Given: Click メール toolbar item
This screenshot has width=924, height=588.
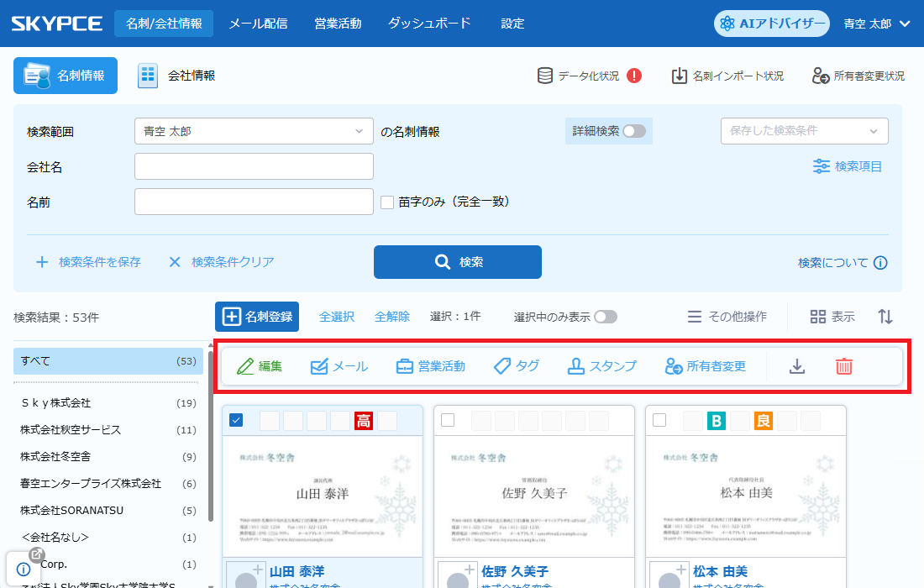Looking at the screenshot, I should click(339, 366).
